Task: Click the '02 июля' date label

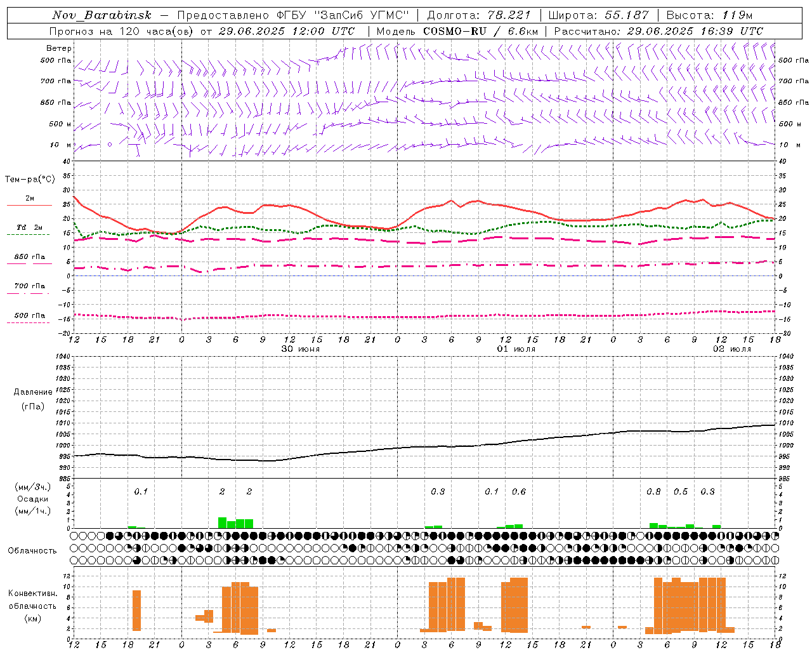Action: pos(732,349)
